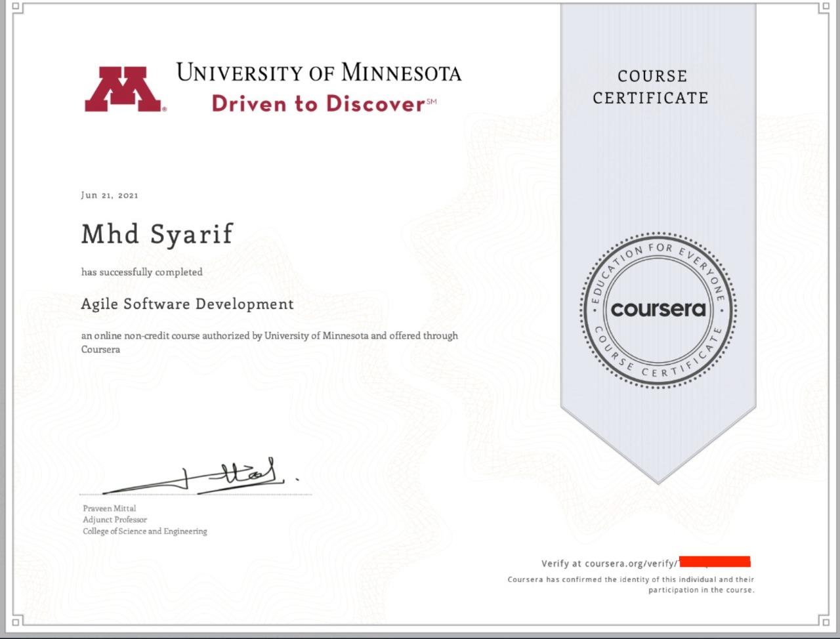The width and height of the screenshot is (840, 639).
Task: Click the top-left corner square ornament
Action: [16, 8]
